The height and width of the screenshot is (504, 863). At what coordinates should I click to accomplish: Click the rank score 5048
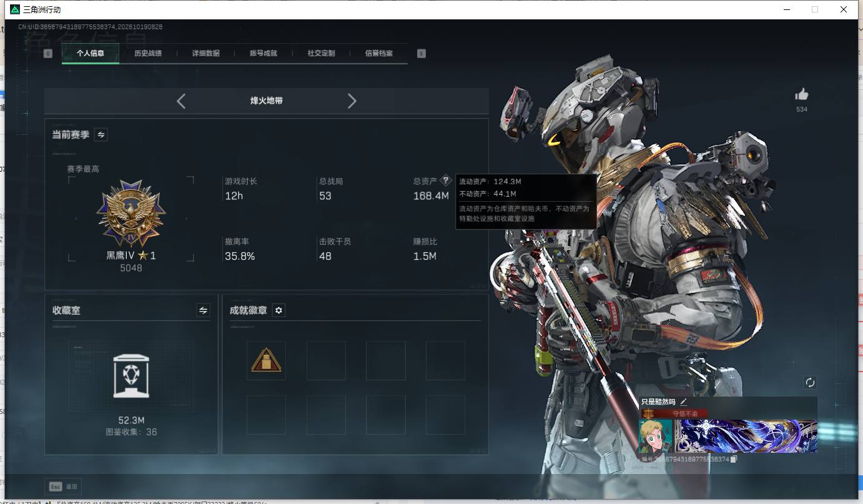(x=131, y=268)
